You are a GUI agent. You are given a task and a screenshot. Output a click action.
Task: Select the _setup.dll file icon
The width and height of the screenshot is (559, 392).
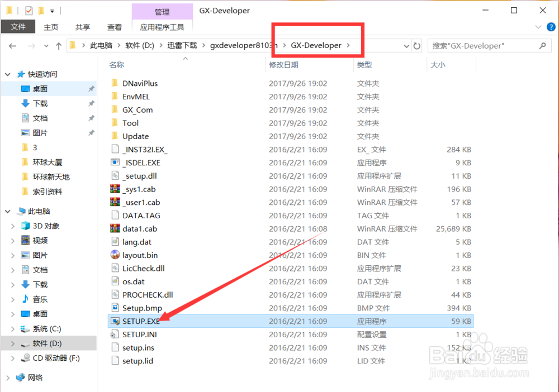[115, 175]
